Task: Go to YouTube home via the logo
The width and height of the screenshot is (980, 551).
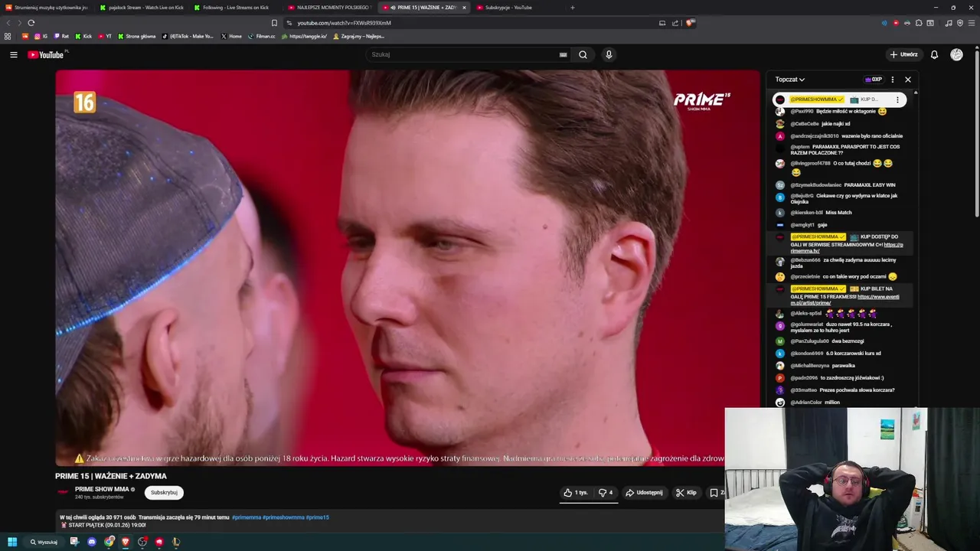Action: pyautogui.click(x=47, y=54)
